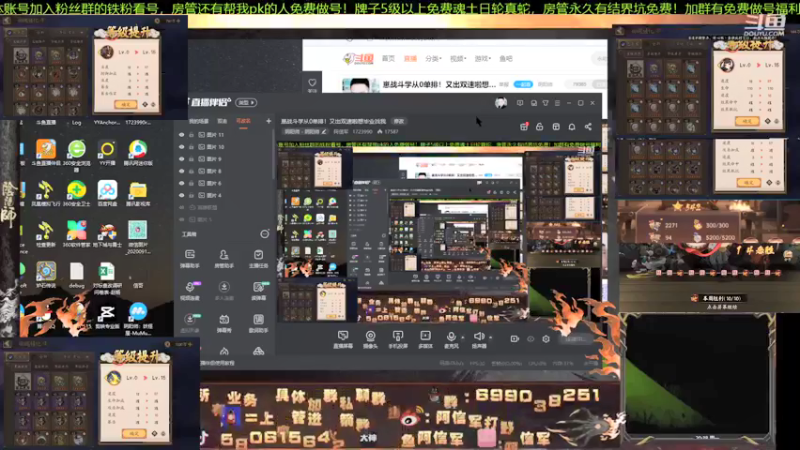Image resolution: width=800 pixels, height=450 pixels.
Task: Select the 图片 4 source row
Action: (x=224, y=195)
